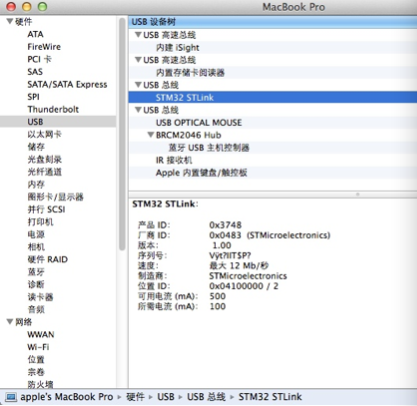417x406 pixels.
Task: Select 相机 camera in the sidebar
Action: 36,247
